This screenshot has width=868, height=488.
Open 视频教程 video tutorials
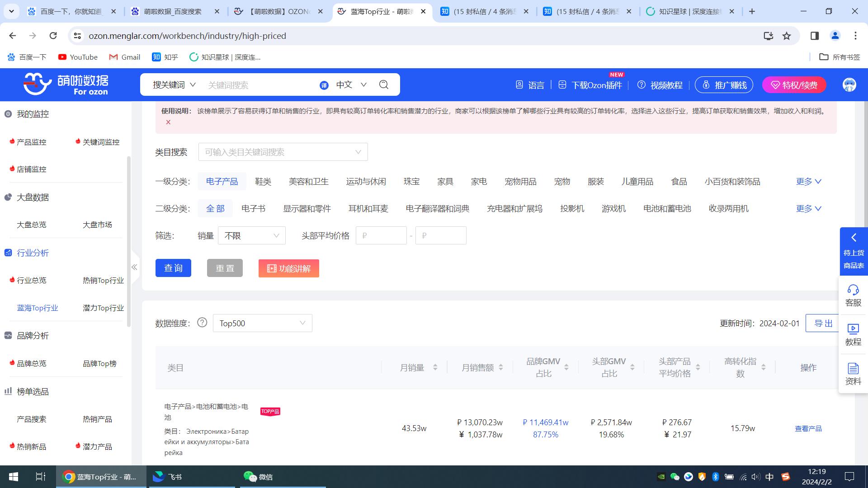coord(642,85)
